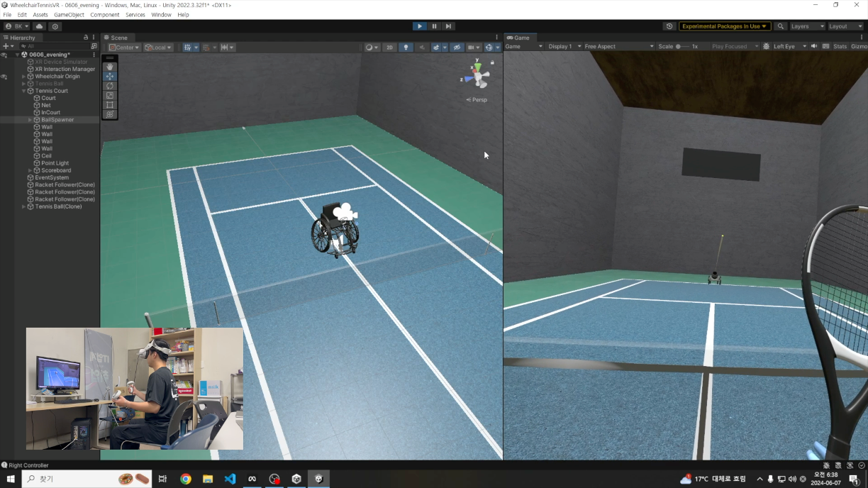Show Stats overlay in the Game view
Screen dimensions: 868x488
tap(840, 46)
